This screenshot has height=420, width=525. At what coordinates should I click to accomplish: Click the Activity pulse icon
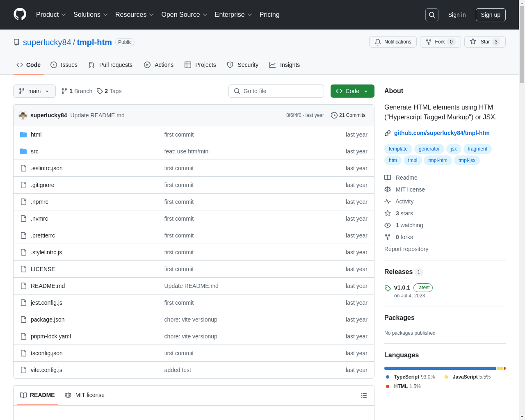click(x=388, y=201)
